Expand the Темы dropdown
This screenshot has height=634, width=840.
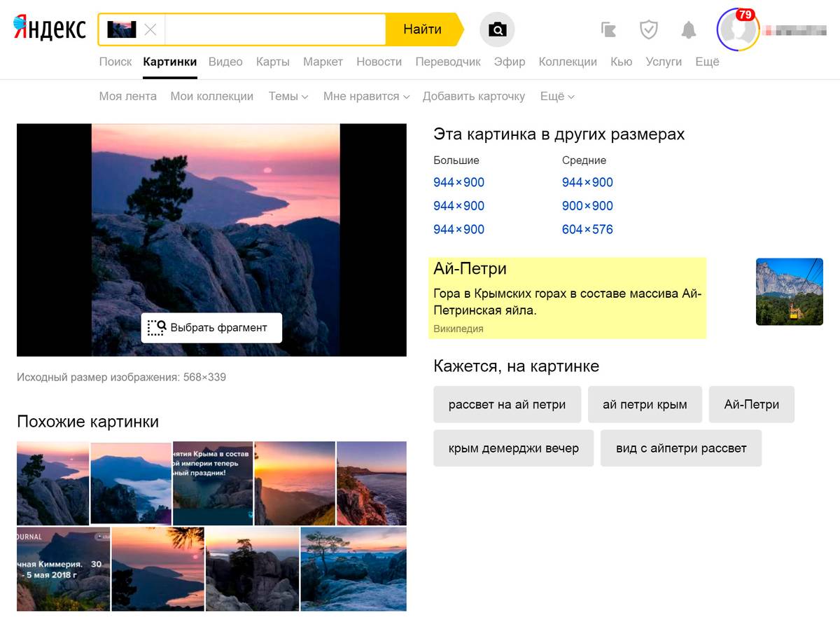coord(288,96)
